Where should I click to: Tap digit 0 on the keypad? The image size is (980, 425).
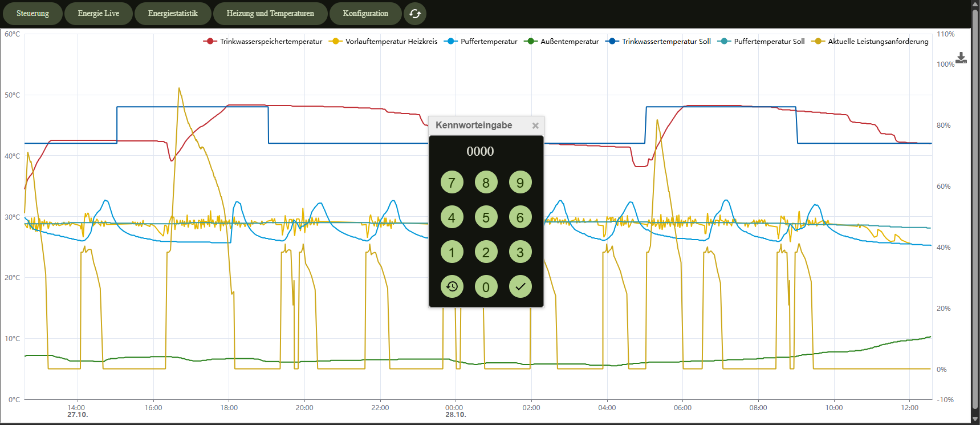click(x=486, y=286)
